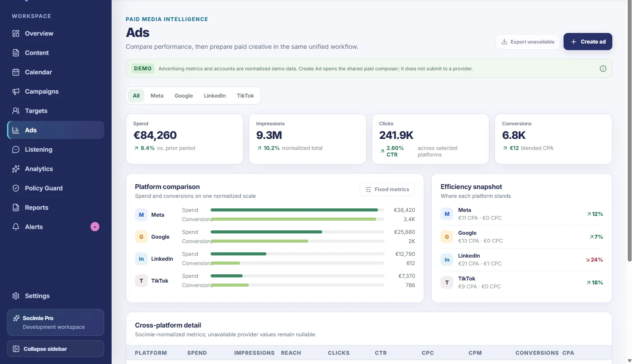633x364 pixels.
Task: Open the Settings gear in sidebar
Action: (16, 296)
